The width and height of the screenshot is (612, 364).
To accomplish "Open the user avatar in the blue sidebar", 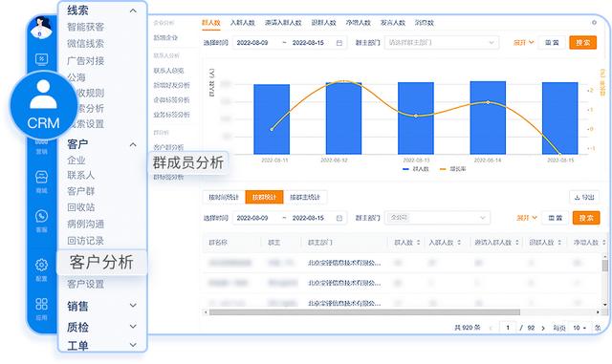I will pos(41,28).
